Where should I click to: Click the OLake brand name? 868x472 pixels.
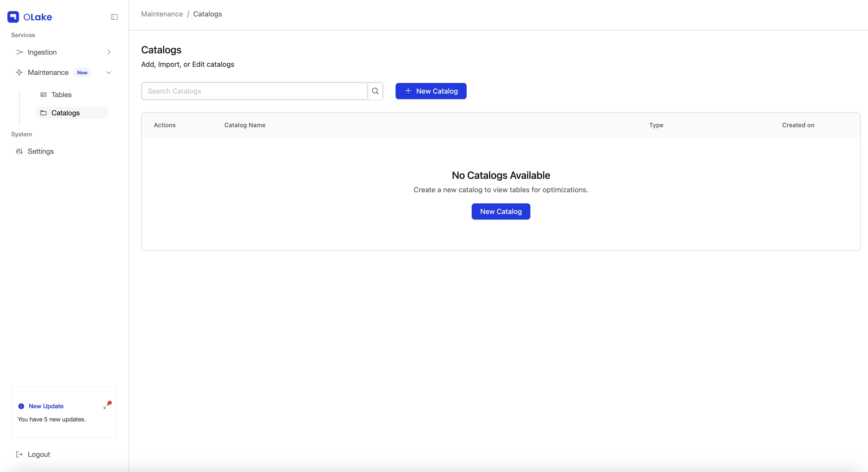click(x=38, y=17)
